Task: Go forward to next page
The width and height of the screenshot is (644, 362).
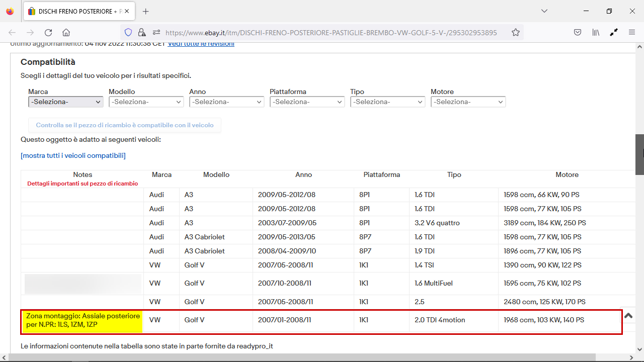Action: tap(30, 32)
